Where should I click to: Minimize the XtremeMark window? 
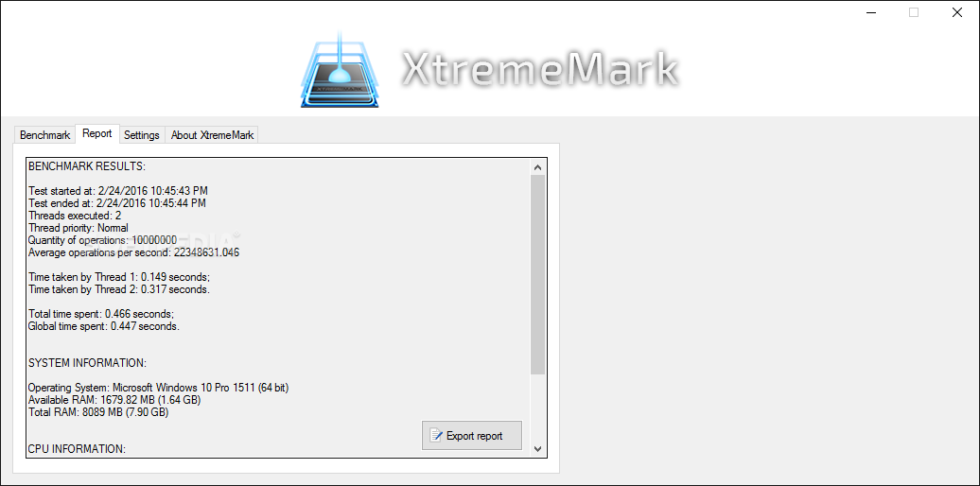click(x=870, y=12)
